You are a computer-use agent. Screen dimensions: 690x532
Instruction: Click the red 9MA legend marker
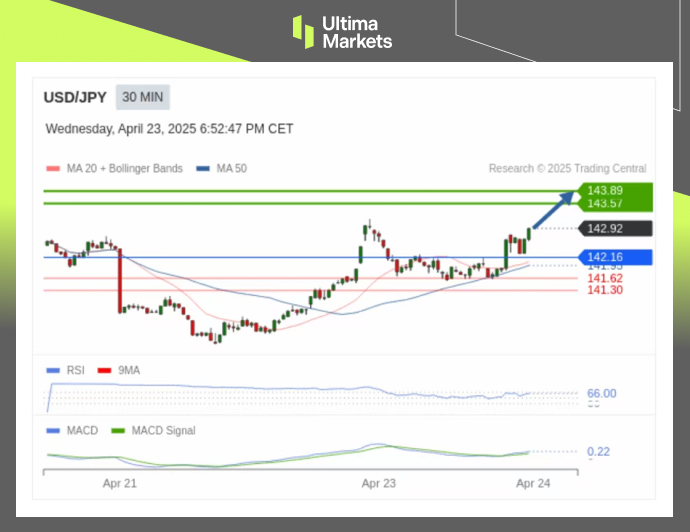[x=104, y=370]
